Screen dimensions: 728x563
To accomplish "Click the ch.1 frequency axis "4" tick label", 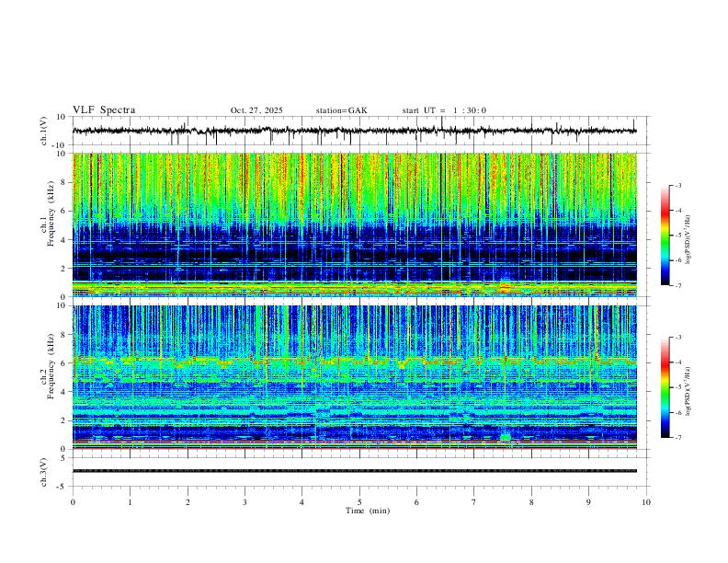I will coord(64,240).
